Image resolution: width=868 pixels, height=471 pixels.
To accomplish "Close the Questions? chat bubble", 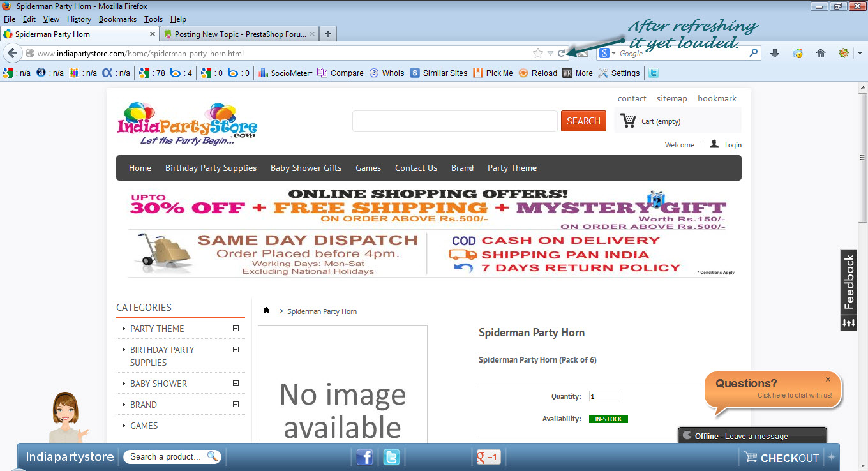I will tap(828, 379).
